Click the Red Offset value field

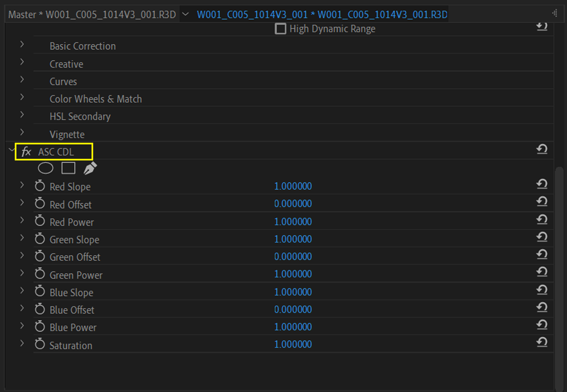coord(293,203)
